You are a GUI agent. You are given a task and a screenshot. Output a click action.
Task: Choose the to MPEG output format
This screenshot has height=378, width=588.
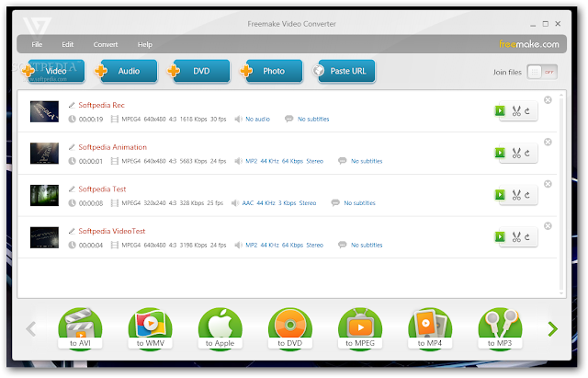(360, 329)
